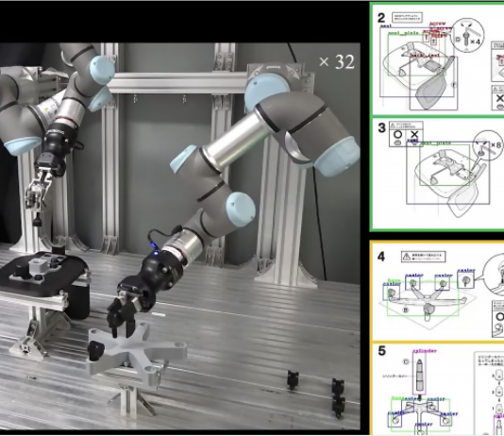Click the X wrong symbol in step 3
Screen dimensions: 504x436
coord(414,135)
